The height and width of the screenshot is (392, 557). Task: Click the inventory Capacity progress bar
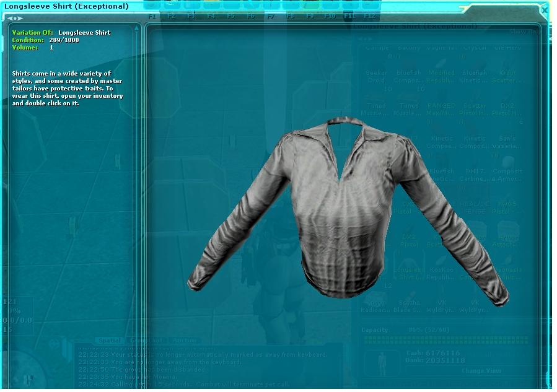[446, 340]
